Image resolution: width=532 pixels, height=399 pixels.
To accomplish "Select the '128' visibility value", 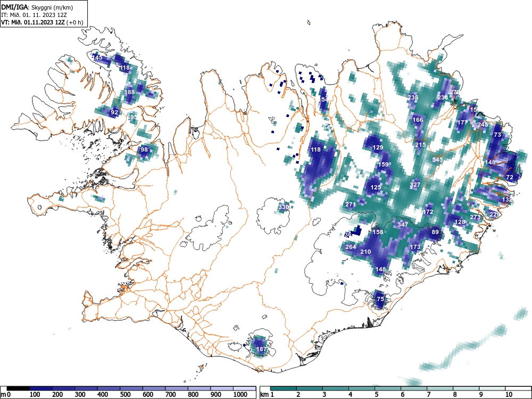I will point(460,222).
